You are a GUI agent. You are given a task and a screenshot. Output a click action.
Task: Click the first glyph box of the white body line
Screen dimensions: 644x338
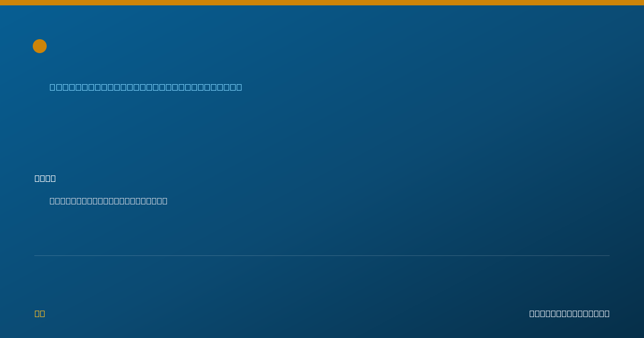click(x=52, y=201)
